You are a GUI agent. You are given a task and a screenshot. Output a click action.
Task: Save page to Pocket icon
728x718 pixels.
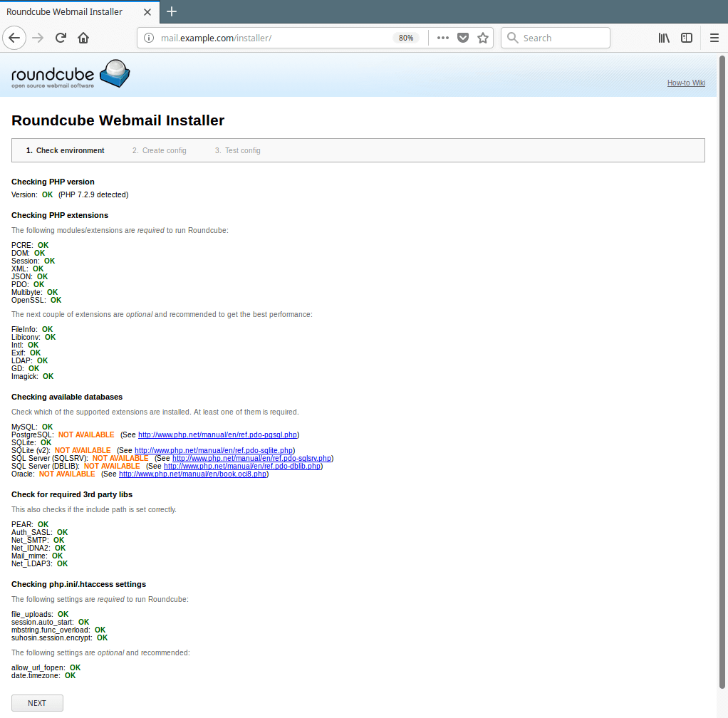pos(463,38)
